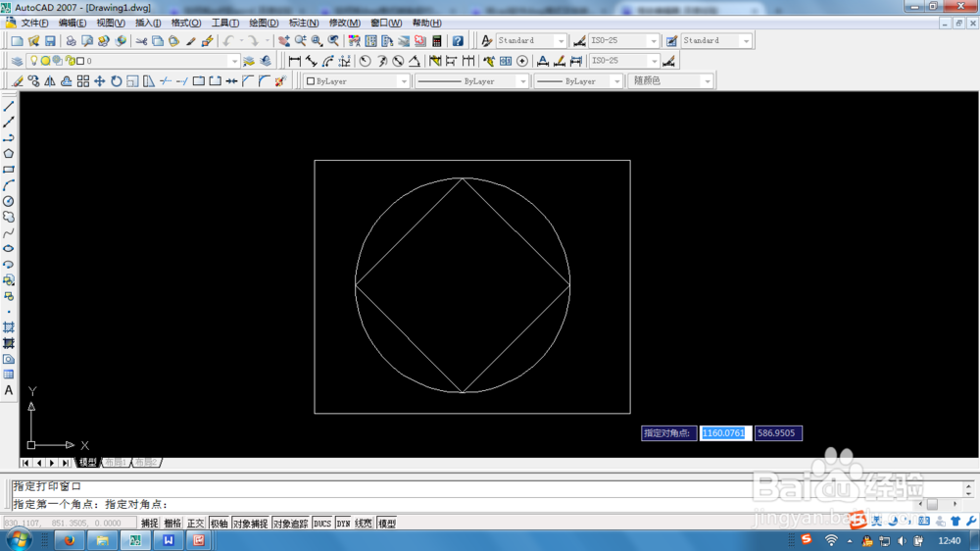Screen dimensions: 980x551
Task: Open the 修改(M) menu
Action: (x=344, y=23)
